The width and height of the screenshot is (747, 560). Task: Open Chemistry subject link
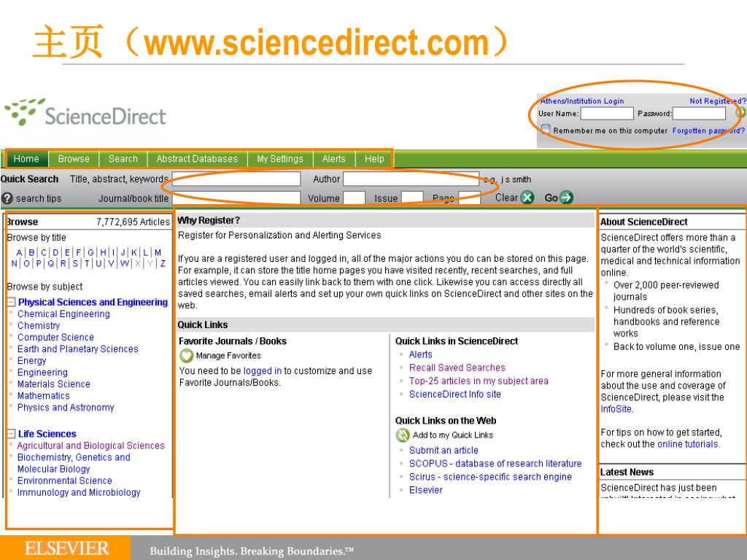39,326
